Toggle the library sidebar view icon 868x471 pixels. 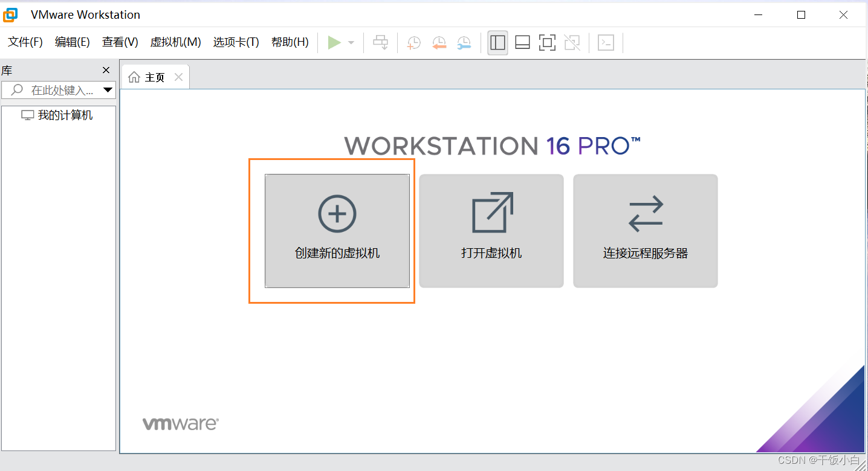(x=497, y=42)
